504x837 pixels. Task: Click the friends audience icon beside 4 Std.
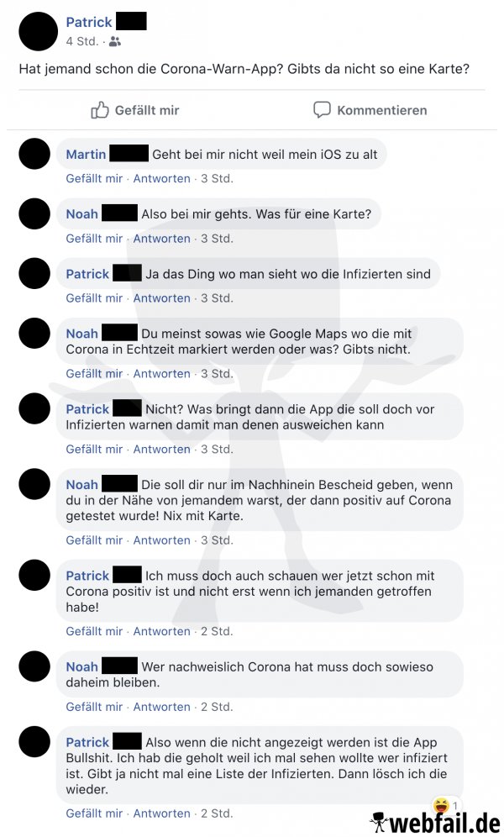[115, 42]
